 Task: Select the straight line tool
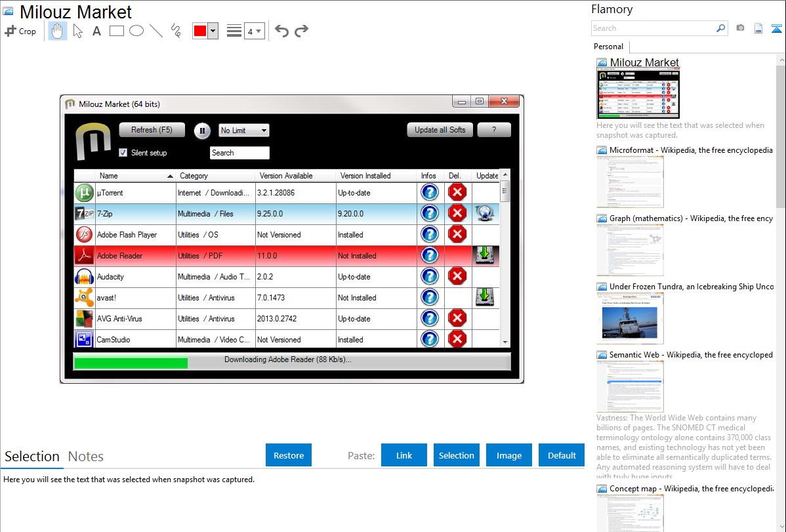pos(156,31)
